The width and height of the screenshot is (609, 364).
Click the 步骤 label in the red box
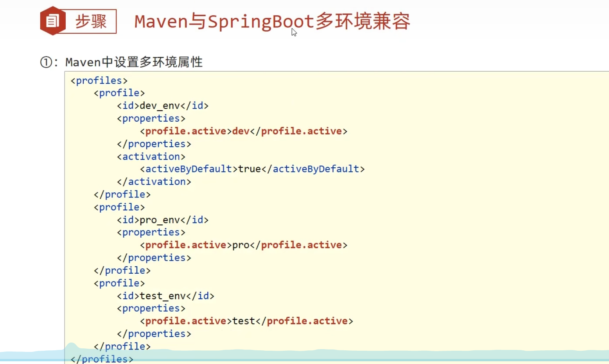[x=91, y=21]
